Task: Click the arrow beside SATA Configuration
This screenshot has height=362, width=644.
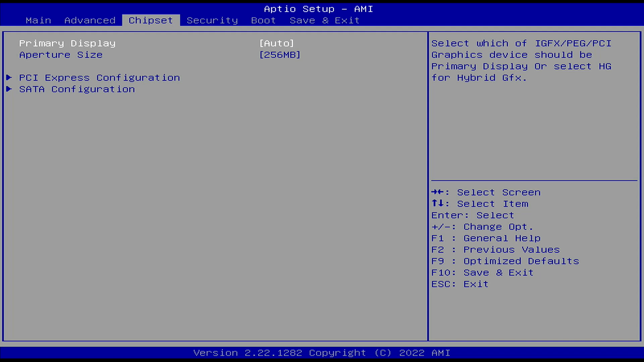Action: pos(9,89)
